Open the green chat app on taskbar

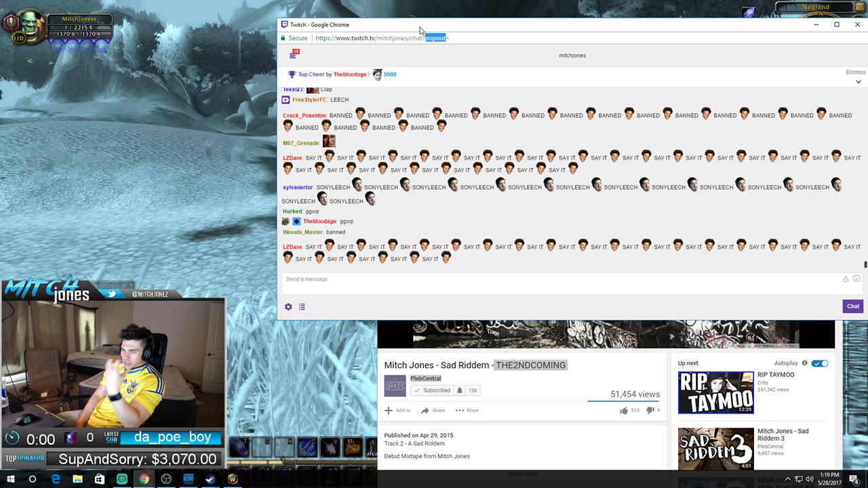(122, 479)
